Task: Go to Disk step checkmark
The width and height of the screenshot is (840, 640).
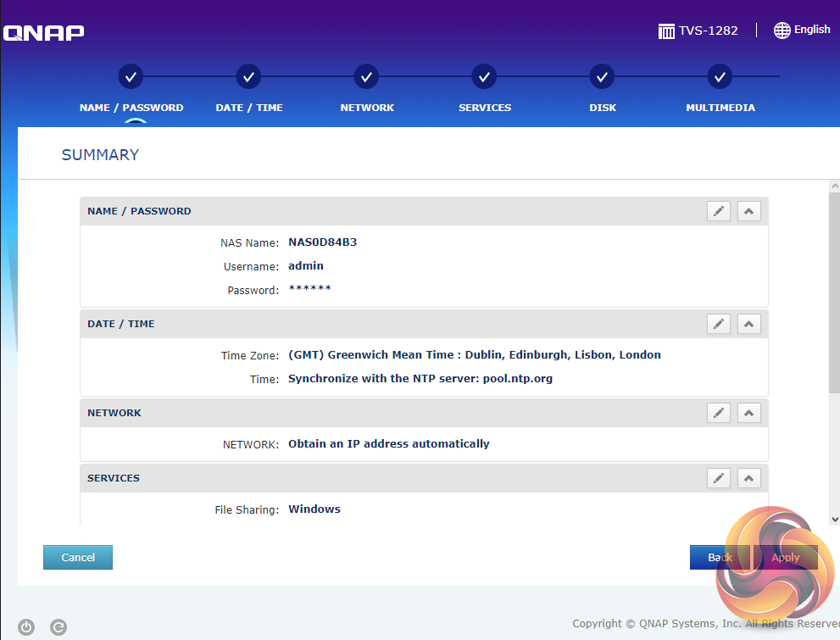Action: [x=602, y=77]
